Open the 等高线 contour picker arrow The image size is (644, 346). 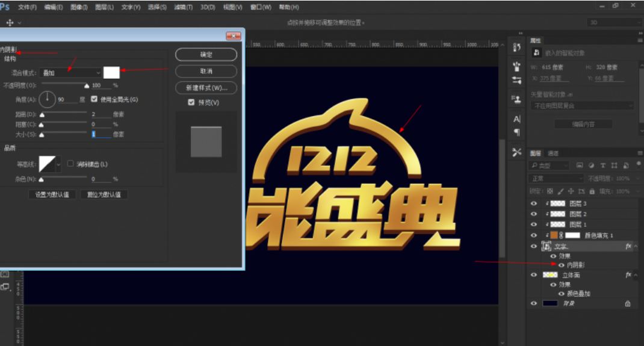click(58, 164)
